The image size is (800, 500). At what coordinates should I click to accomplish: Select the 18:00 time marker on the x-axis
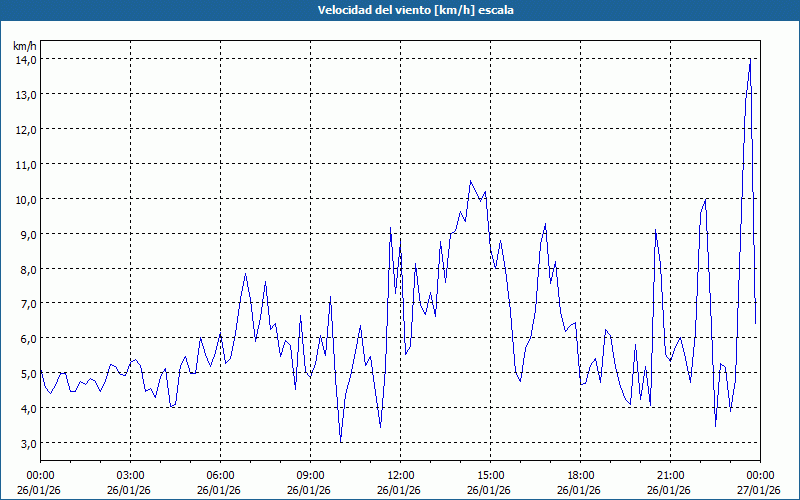[x=580, y=475]
